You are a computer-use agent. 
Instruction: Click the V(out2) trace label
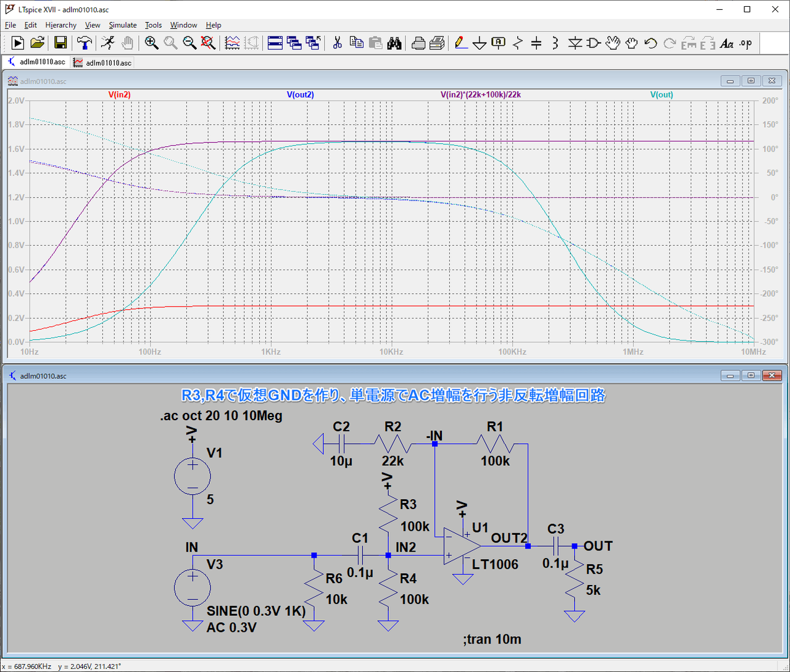pyautogui.click(x=300, y=95)
